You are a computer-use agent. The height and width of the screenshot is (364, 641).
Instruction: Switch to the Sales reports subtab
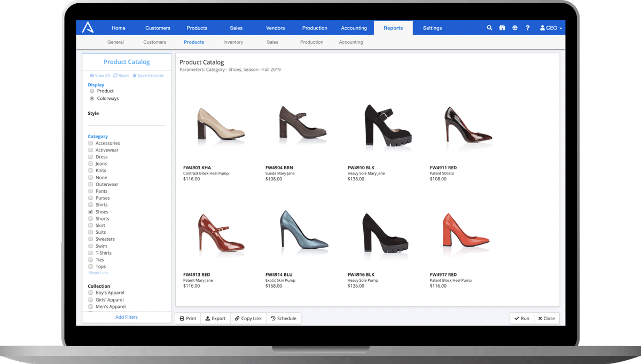tap(272, 42)
